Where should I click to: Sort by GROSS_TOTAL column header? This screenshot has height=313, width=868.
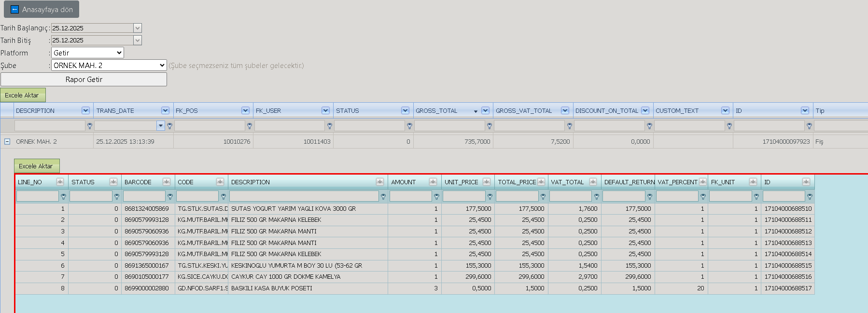point(436,110)
